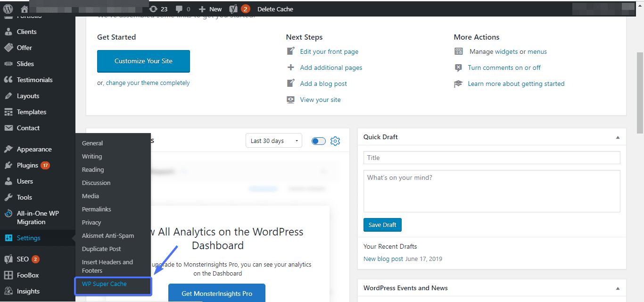The height and width of the screenshot is (302, 644).
Task: Open the Last 30 days dropdown
Action: [x=274, y=141]
